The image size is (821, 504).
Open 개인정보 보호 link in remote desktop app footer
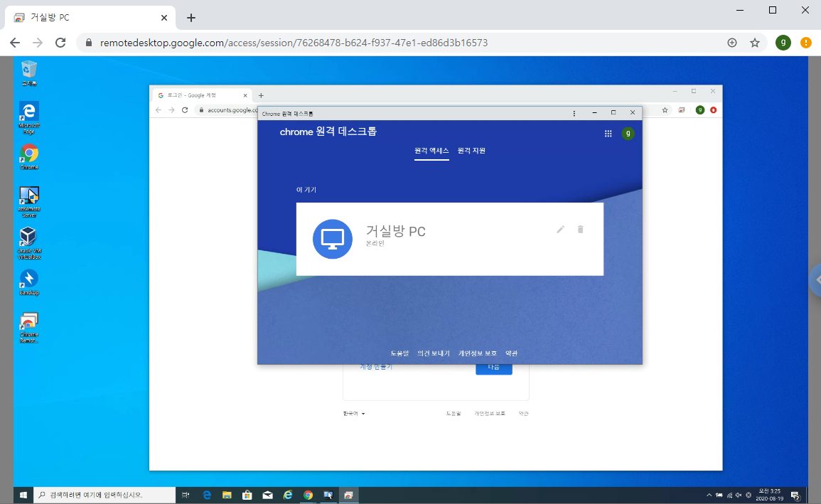click(x=478, y=353)
